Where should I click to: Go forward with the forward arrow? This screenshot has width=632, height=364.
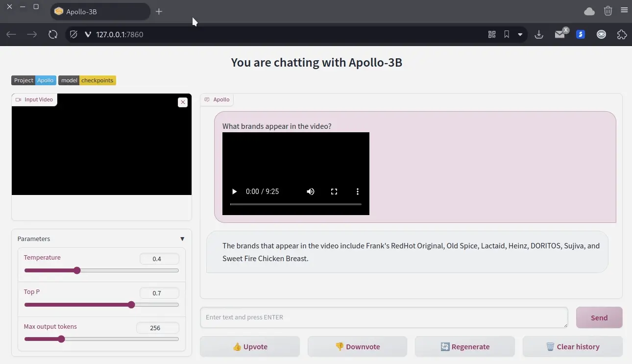32,34
